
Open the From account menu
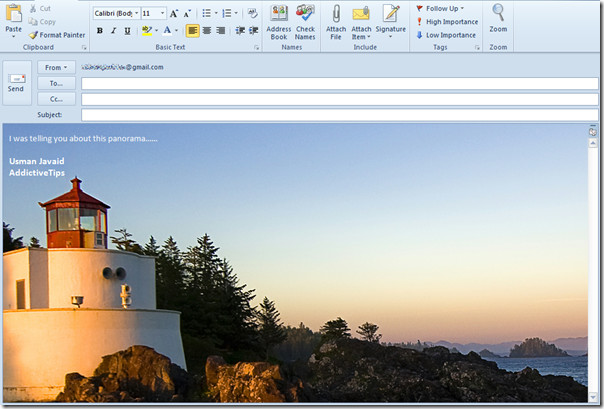(56, 67)
